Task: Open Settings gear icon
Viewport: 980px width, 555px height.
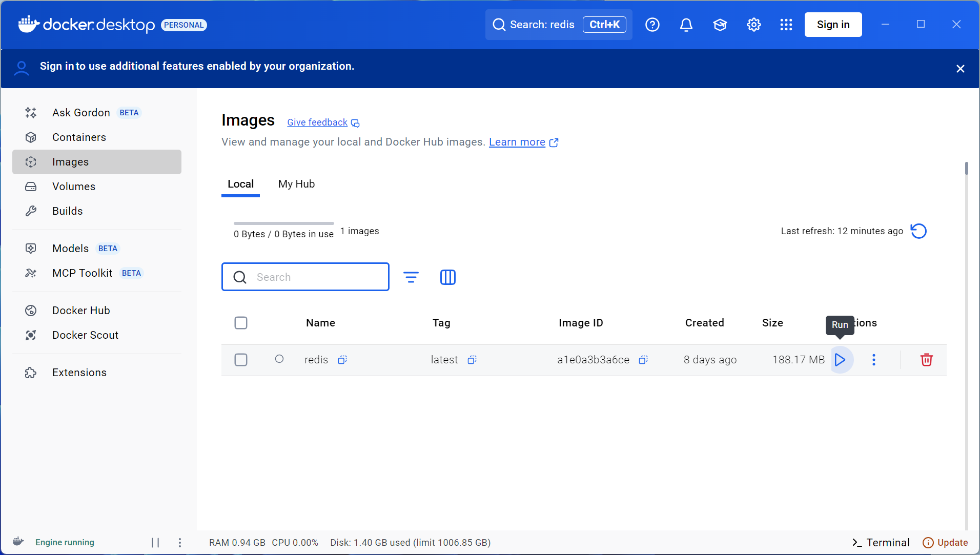Action: (x=754, y=25)
